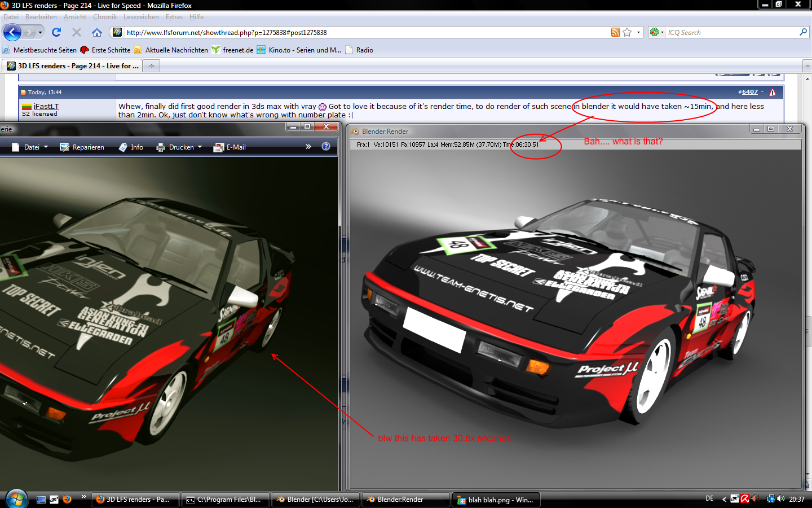This screenshot has width=812, height=508.
Task: Open a new tab with plus button
Action: coord(151,66)
